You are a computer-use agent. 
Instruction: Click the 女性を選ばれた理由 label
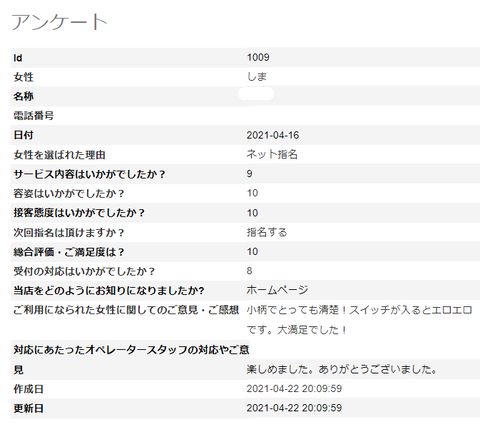click(59, 155)
